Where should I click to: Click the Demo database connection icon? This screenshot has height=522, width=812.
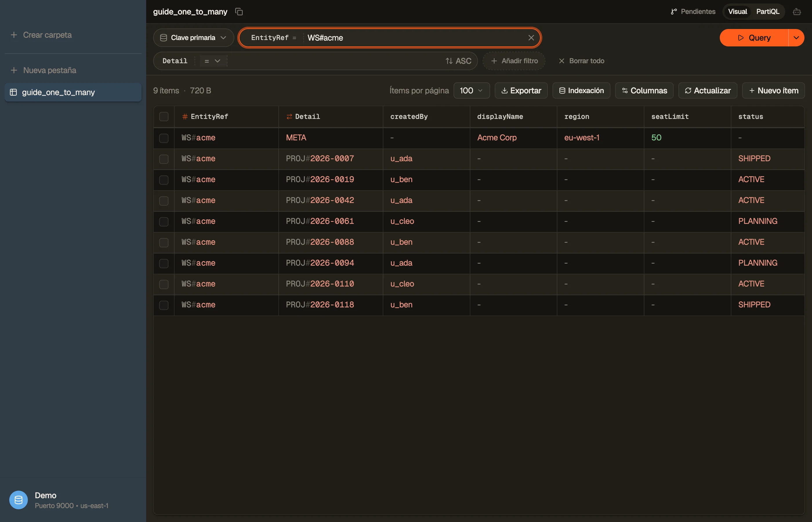coord(18,500)
